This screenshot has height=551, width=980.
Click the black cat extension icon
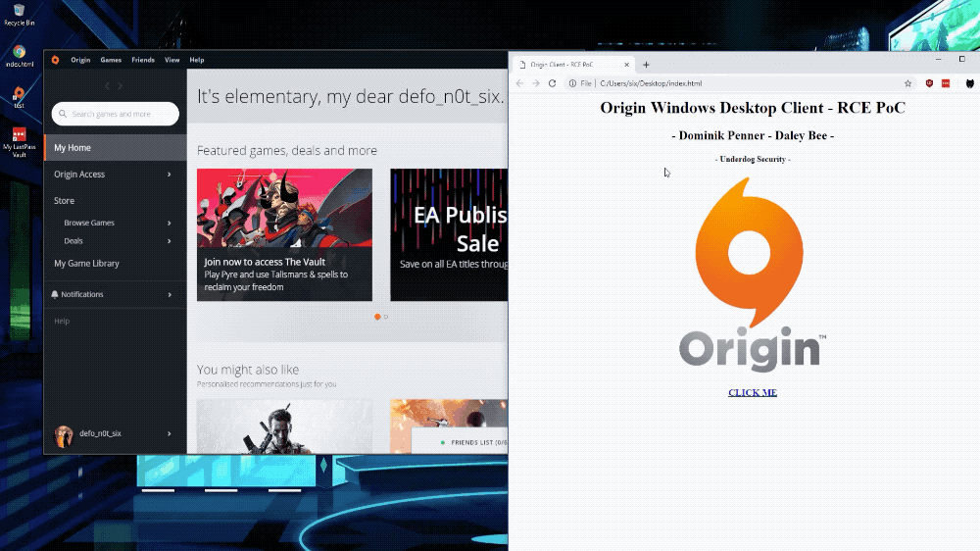point(969,83)
